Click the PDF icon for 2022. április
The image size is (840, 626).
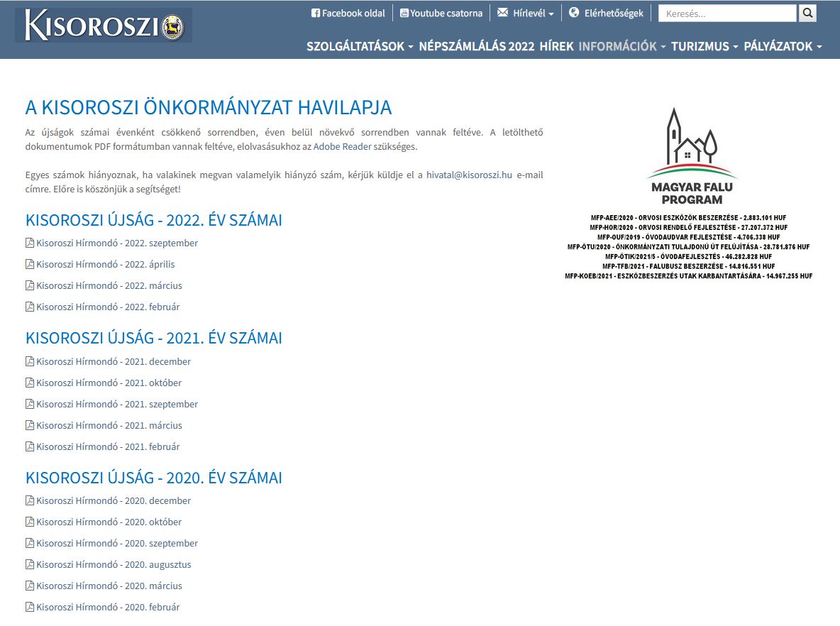click(x=30, y=264)
